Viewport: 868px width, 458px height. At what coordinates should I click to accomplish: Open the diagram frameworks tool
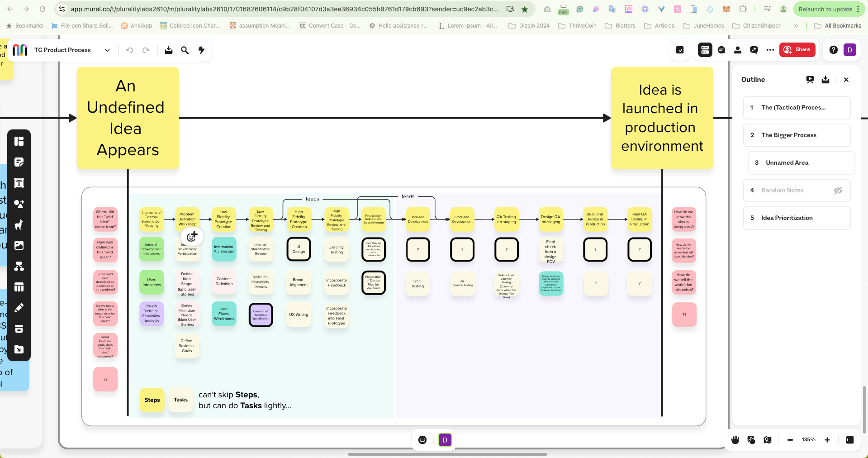[x=19, y=266]
